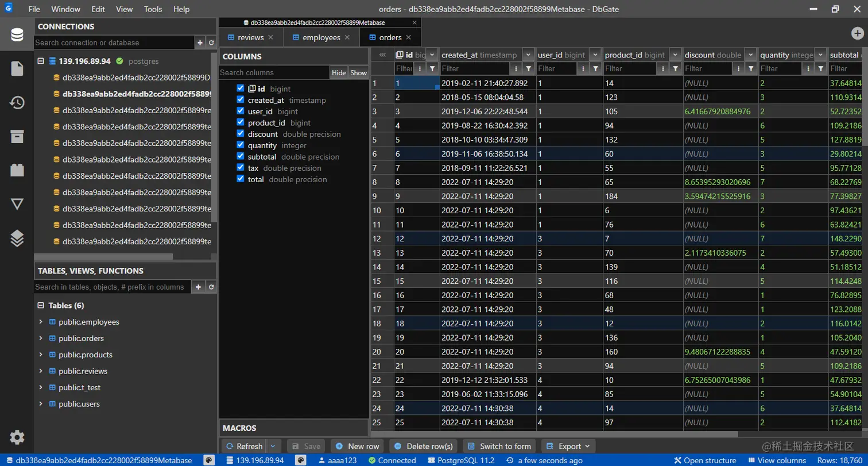The width and height of the screenshot is (868, 466).
Task: Open the Refresh button's dropdown arrow
Action: click(x=274, y=446)
